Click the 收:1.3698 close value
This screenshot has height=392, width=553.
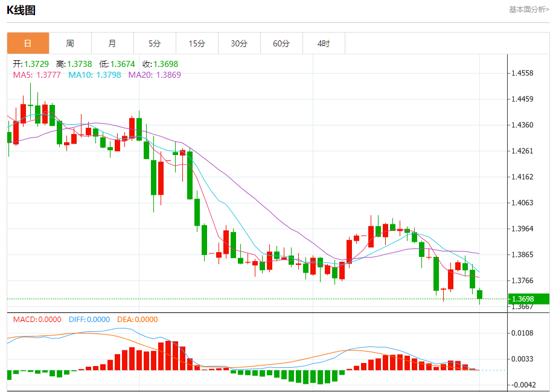coord(161,64)
